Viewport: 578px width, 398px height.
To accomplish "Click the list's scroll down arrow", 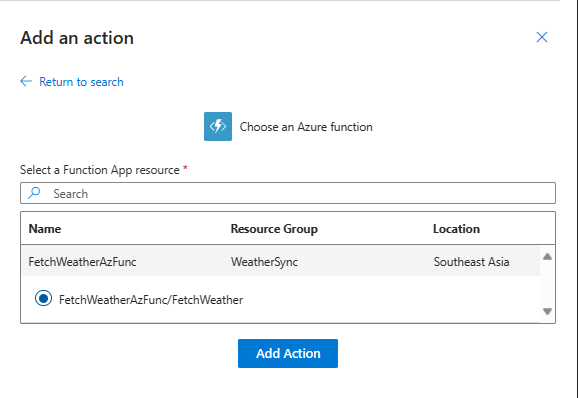I will 547,311.
